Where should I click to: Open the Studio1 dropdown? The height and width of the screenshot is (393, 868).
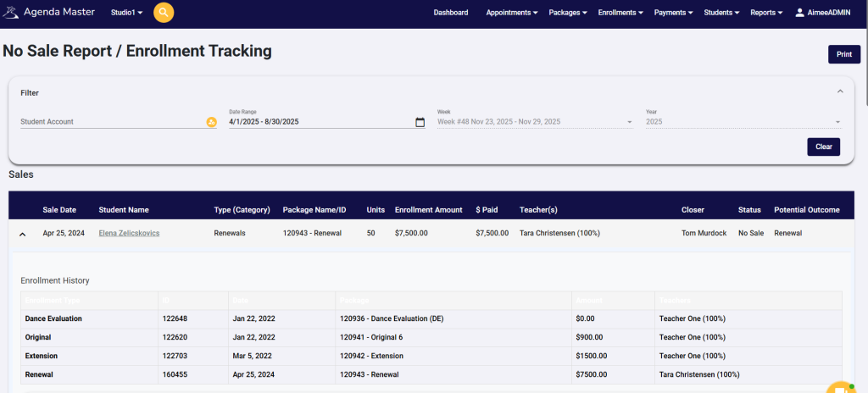[x=126, y=13]
